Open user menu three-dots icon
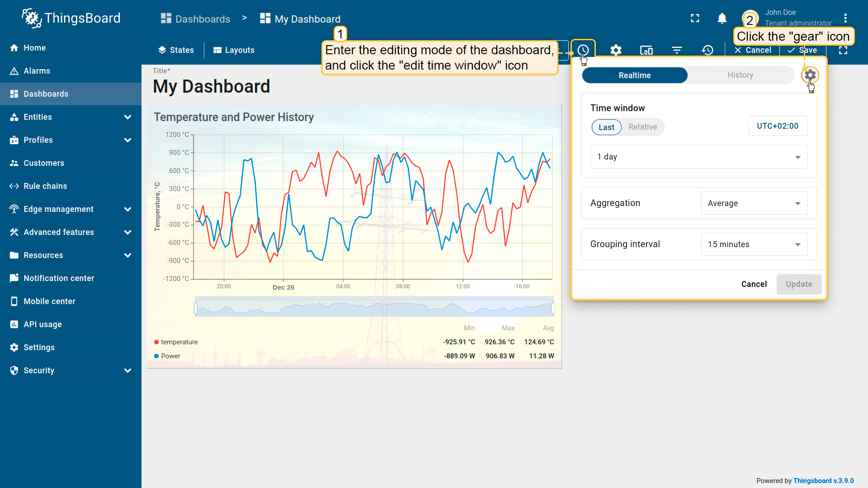The image size is (868, 488). coord(845,18)
